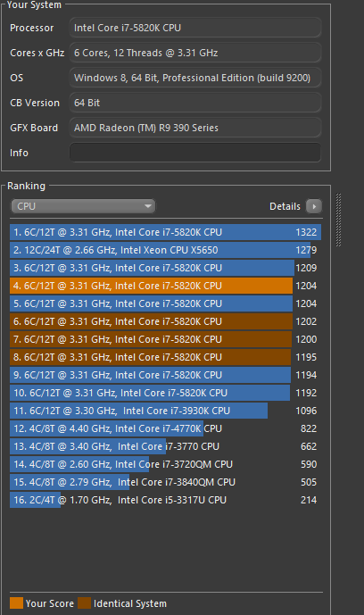The height and width of the screenshot is (615, 364).
Task: Select ranking entry 7 with score 1200
Action: coord(165,339)
